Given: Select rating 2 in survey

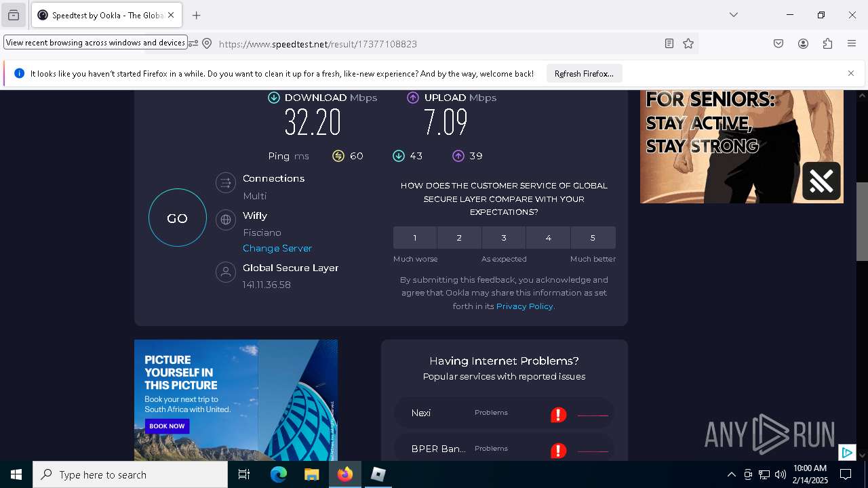Looking at the screenshot, I should click(x=459, y=238).
